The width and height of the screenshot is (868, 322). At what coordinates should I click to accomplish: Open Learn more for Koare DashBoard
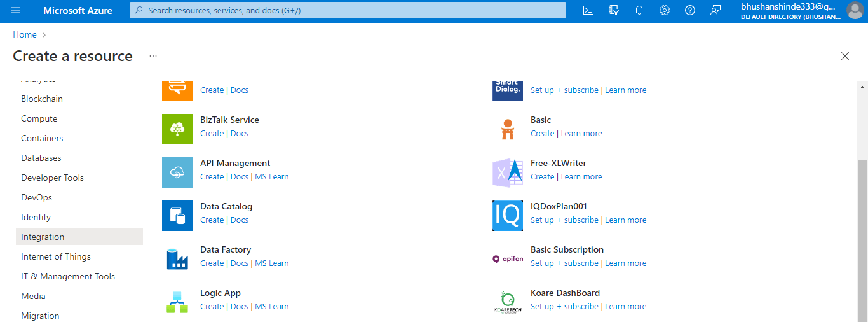[x=625, y=306]
